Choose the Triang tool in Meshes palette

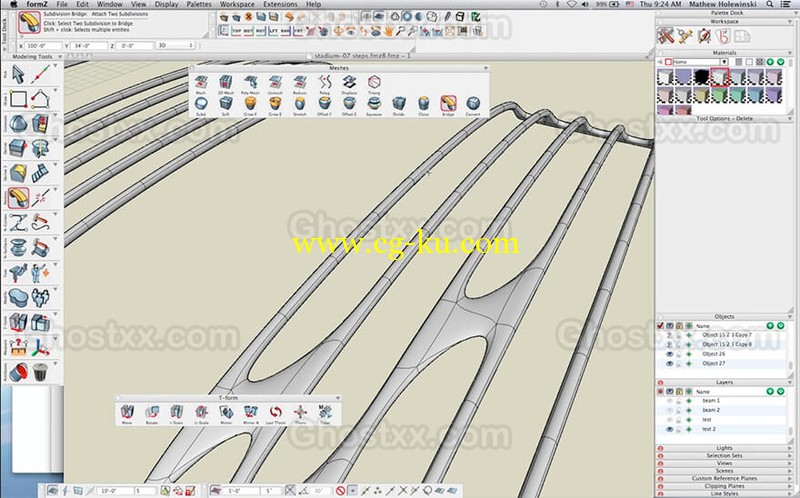pos(374,82)
